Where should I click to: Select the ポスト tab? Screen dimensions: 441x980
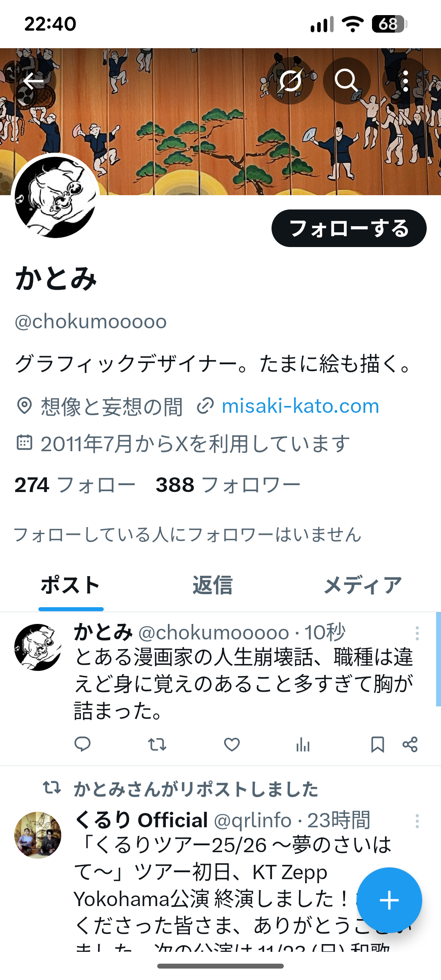[x=71, y=585]
